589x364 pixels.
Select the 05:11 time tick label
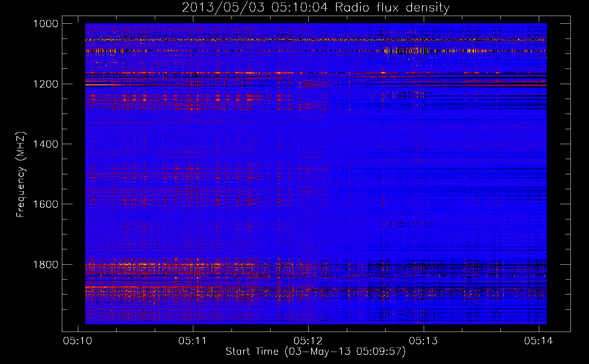193,341
